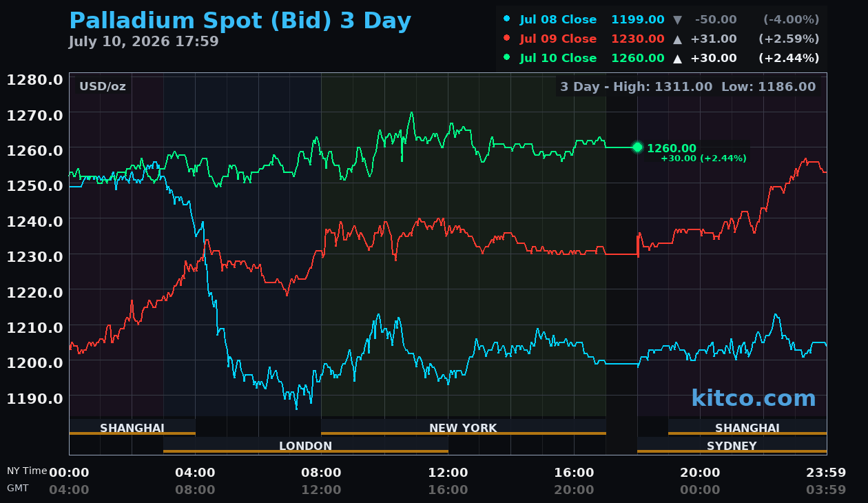Image resolution: width=868 pixels, height=503 pixels.
Task: Click the down arrow beside -50.00
Action: pos(678,20)
